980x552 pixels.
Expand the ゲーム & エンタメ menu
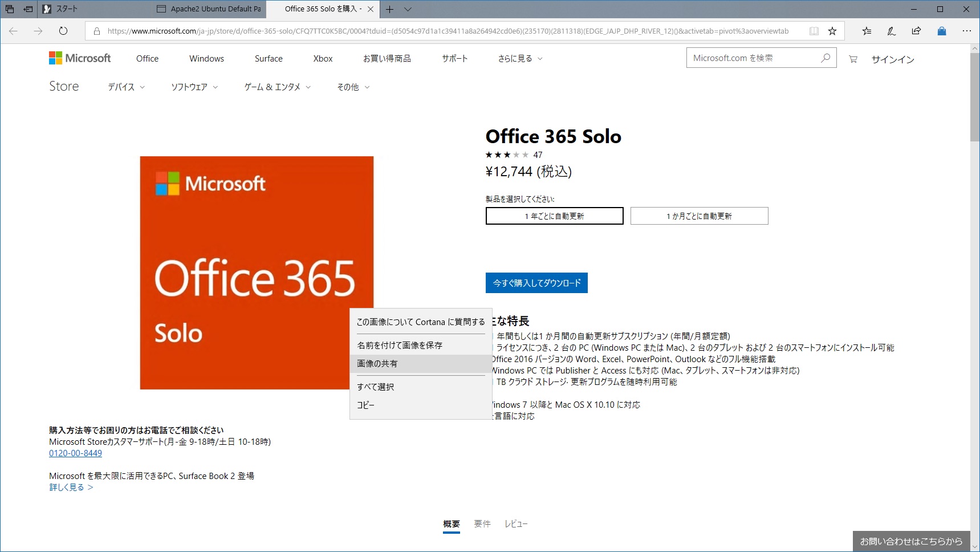point(278,87)
